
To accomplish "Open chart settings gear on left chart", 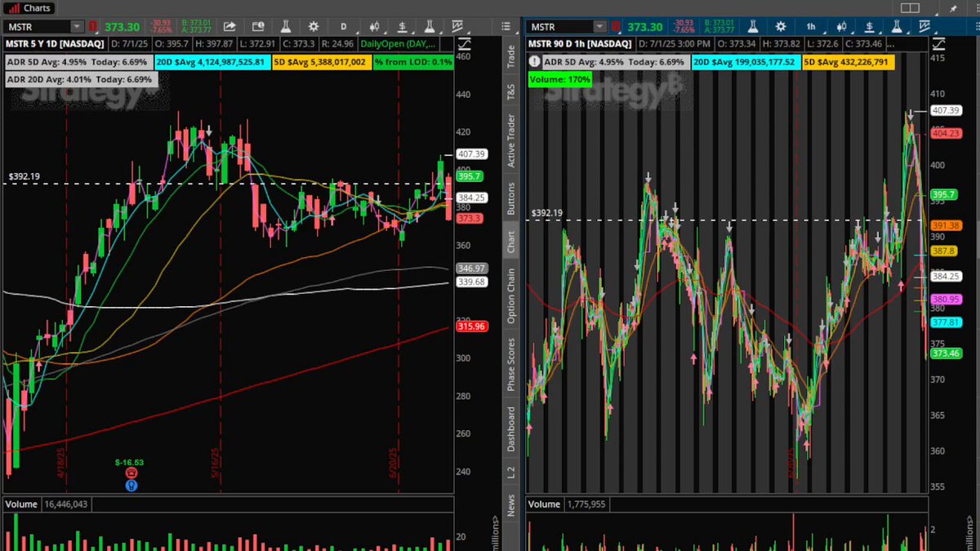I will [x=313, y=26].
